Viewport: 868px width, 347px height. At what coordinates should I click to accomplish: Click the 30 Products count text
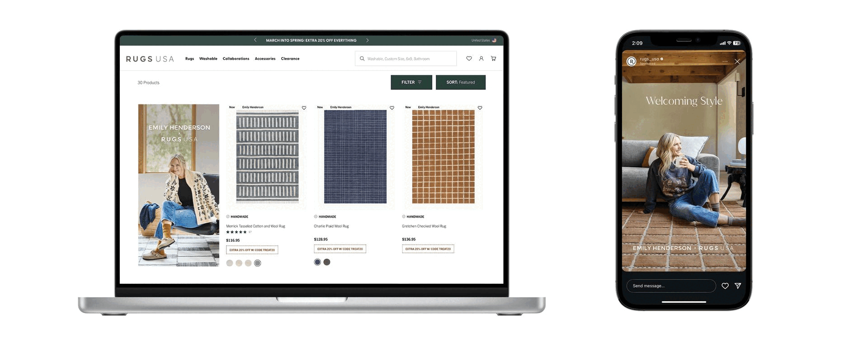click(148, 83)
